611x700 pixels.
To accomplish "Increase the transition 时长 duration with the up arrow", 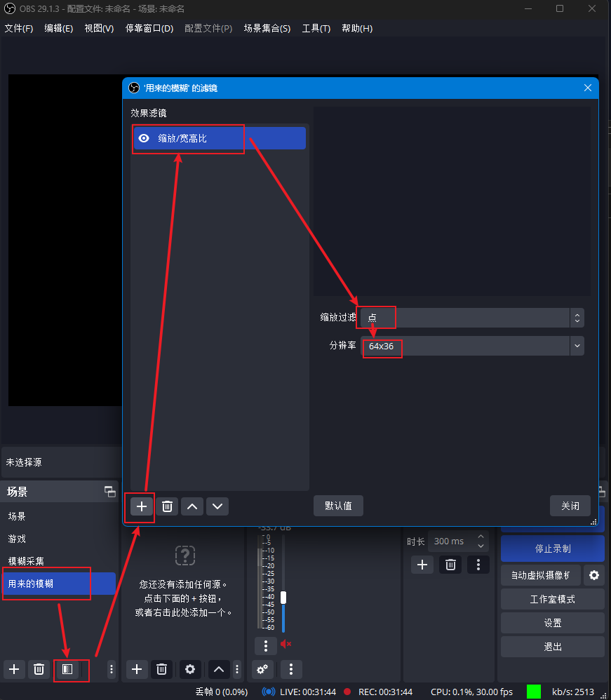I will click(481, 537).
